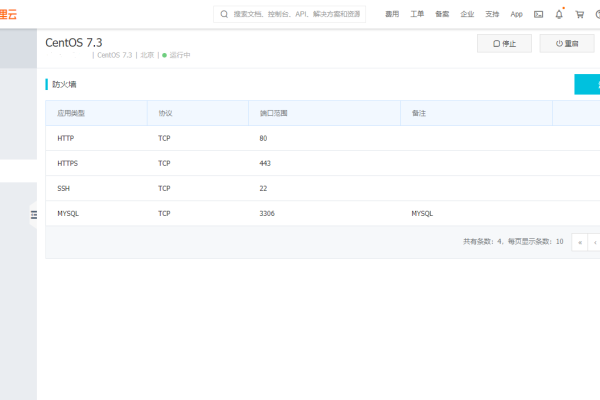Click the cyan add rule button
The height and width of the screenshot is (400, 600).
[x=587, y=84]
